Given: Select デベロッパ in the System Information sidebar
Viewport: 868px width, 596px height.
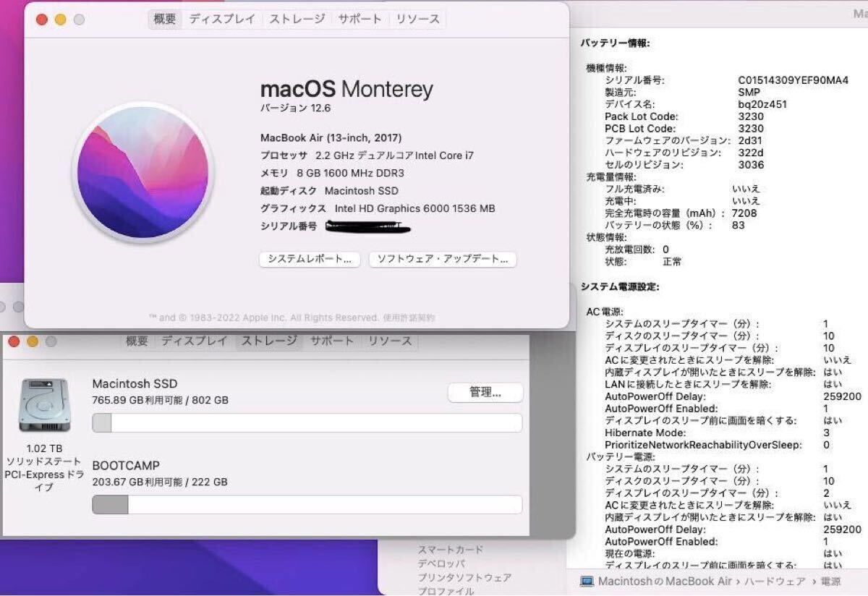Looking at the screenshot, I should coord(441,563).
